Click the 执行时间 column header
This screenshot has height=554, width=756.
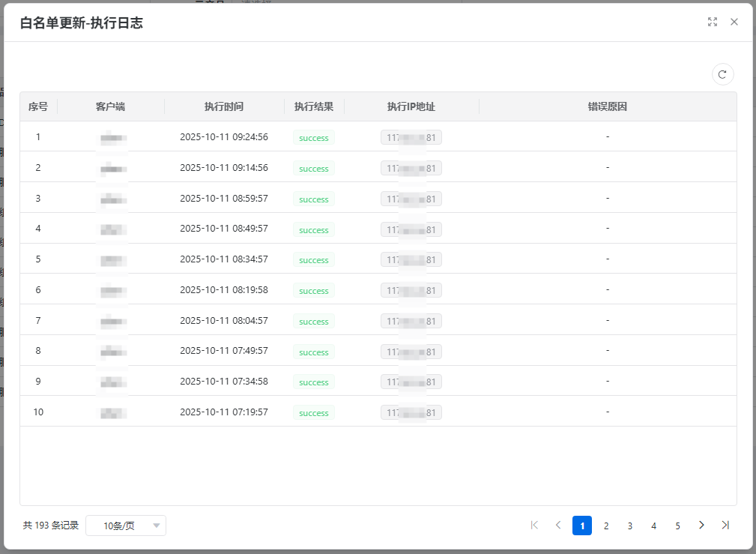click(x=224, y=106)
